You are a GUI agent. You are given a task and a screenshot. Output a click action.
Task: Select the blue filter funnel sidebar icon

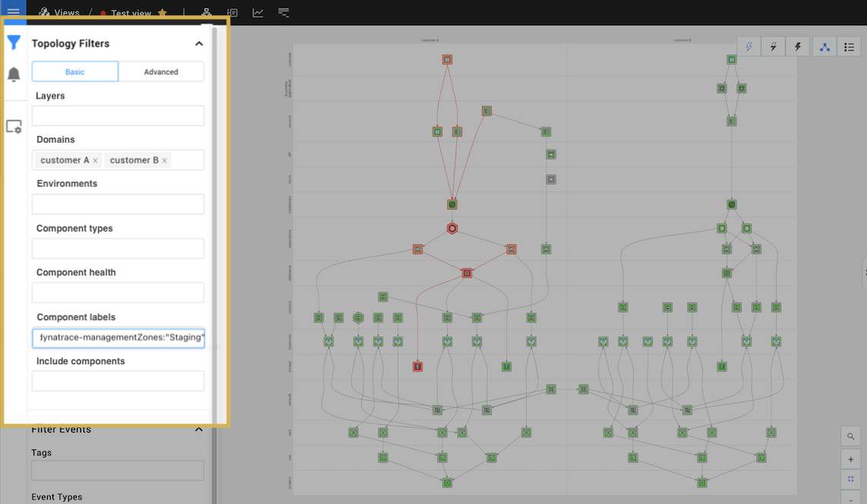point(14,43)
